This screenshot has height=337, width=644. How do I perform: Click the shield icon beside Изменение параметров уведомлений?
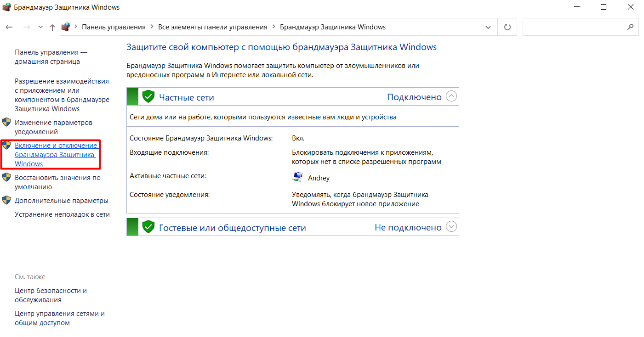pos(6,122)
